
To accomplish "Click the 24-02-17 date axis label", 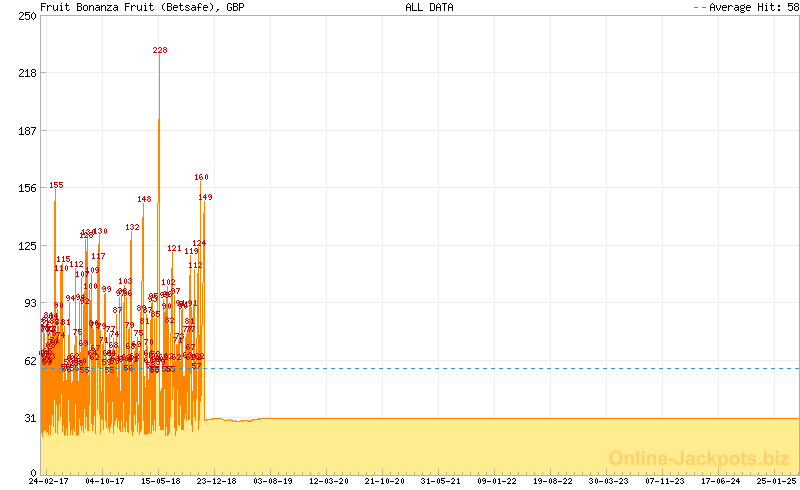I will [48, 481].
